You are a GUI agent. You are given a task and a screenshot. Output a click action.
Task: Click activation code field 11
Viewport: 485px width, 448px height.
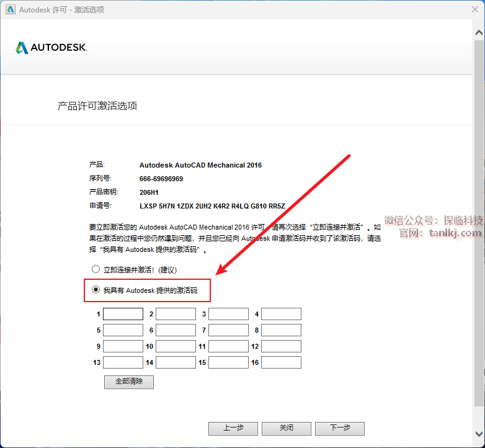point(229,346)
